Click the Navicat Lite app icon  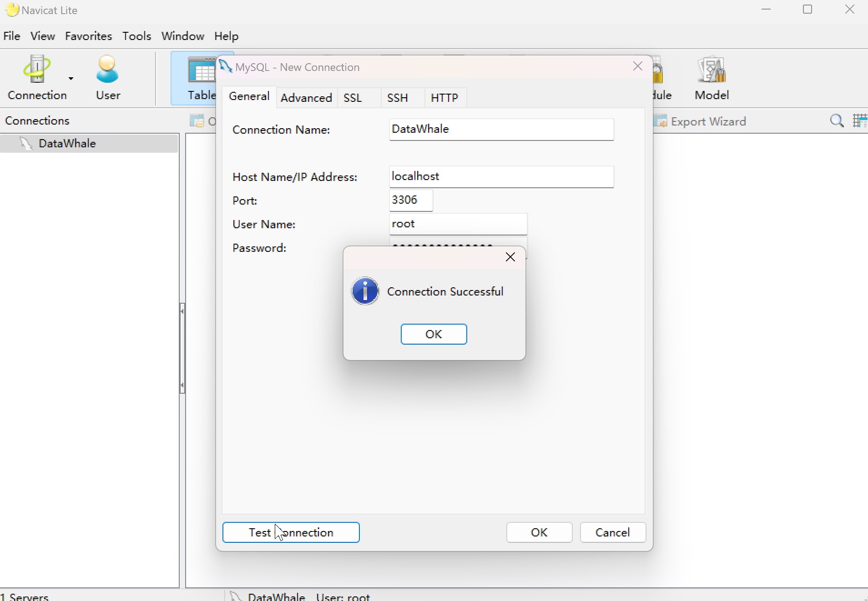12,10
